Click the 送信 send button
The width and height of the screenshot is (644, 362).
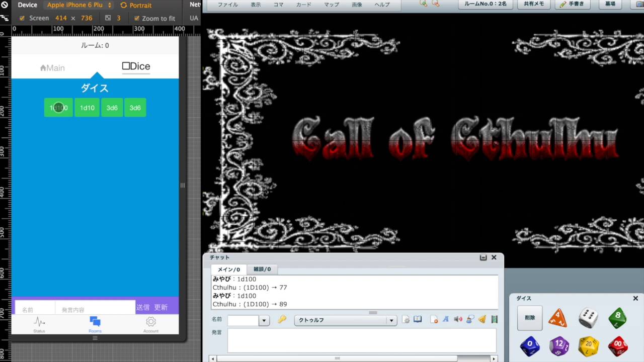(143, 307)
